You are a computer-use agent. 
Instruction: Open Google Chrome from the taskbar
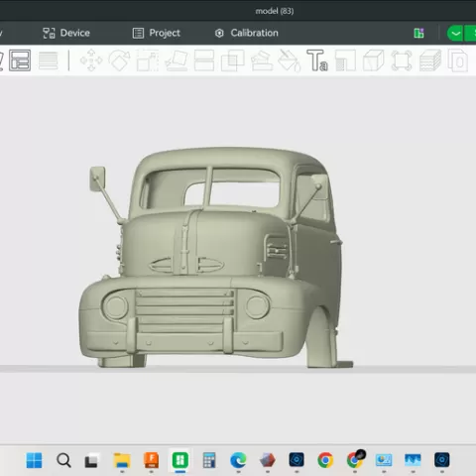(x=325, y=460)
